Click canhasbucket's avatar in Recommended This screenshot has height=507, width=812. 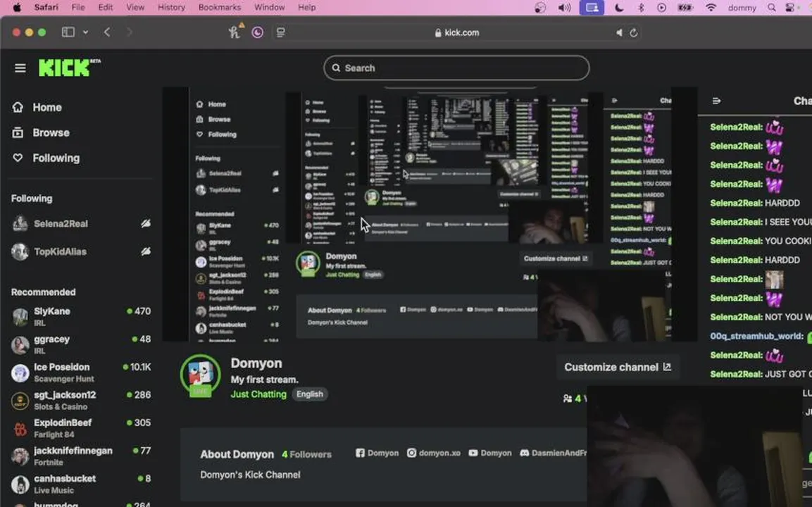(20, 484)
